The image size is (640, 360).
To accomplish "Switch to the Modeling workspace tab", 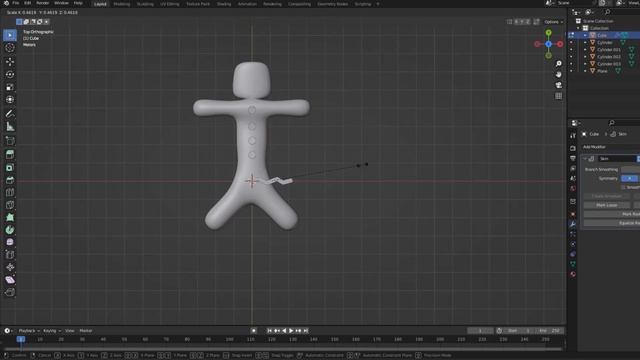I will pos(122,4).
